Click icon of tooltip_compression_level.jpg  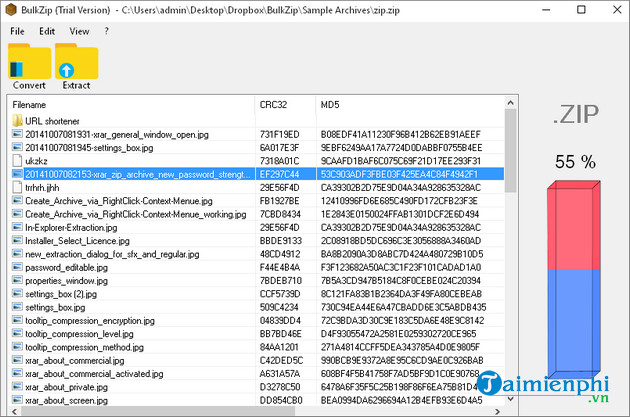pyautogui.click(x=17, y=333)
